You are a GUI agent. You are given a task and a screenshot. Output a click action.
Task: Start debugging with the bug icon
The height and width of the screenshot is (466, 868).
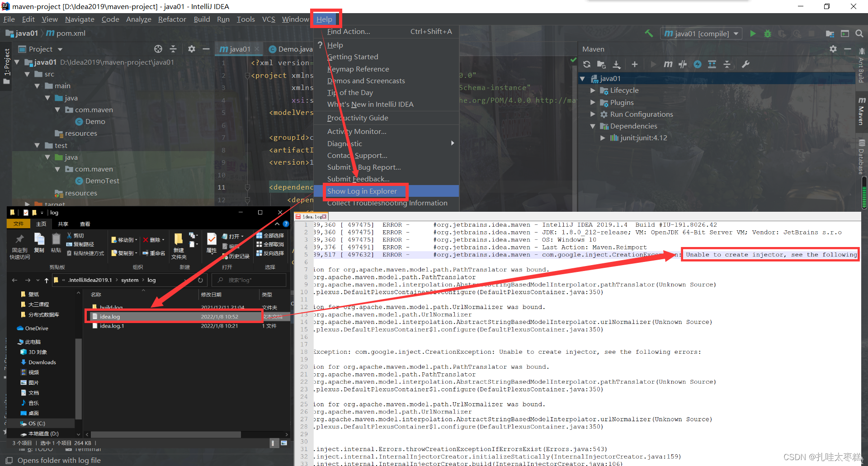(768, 33)
